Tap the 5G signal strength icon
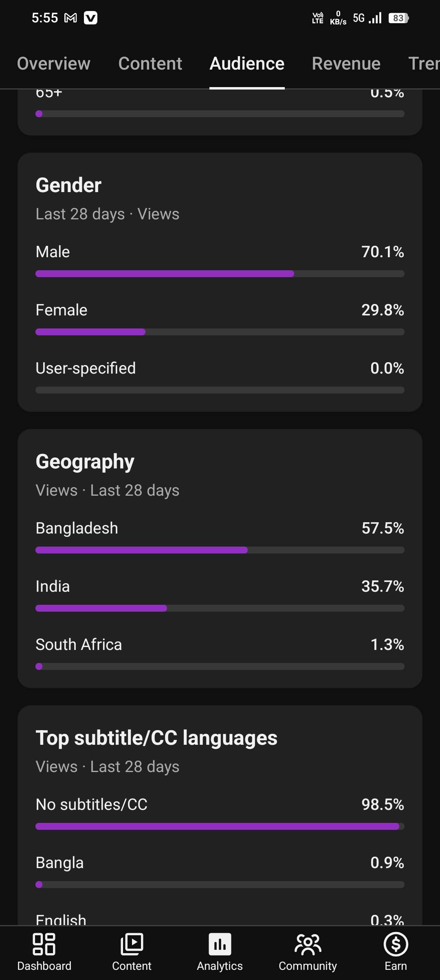440x980 pixels. coord(367,18)
